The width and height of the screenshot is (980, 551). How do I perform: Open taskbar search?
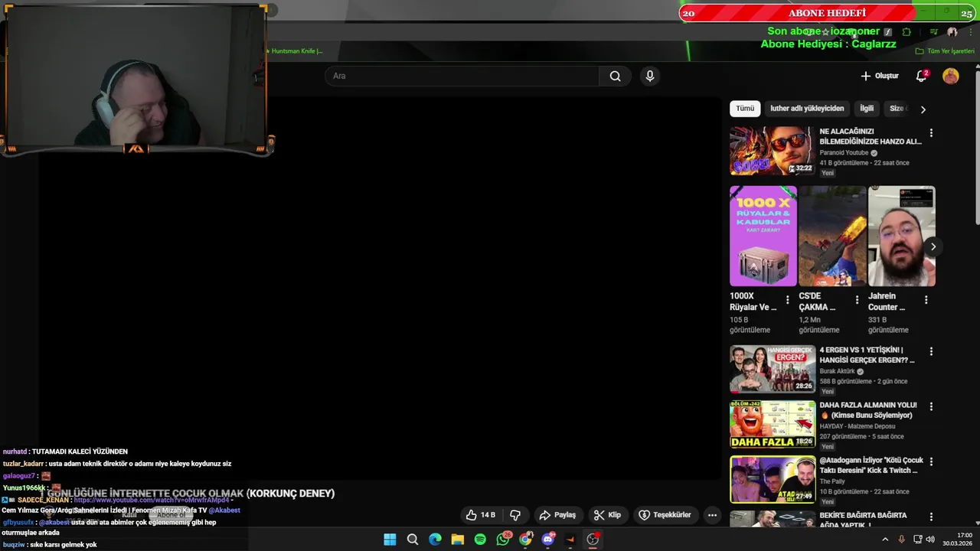coord(413,540)
